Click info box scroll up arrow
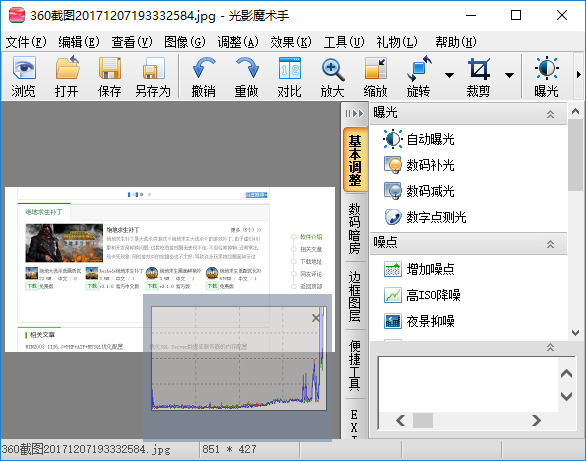 (x=567, y=374)
